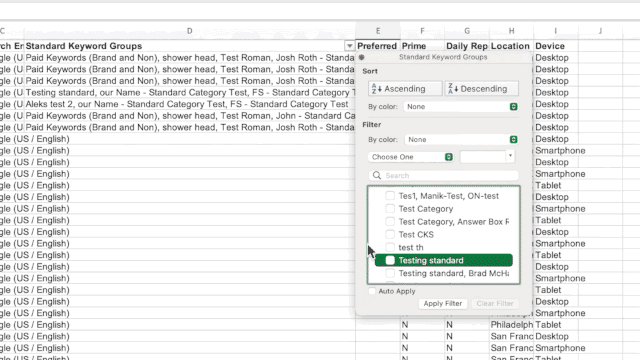Screen dimensions: 640x360
Task: Select column D header
Action: point(189,31)
